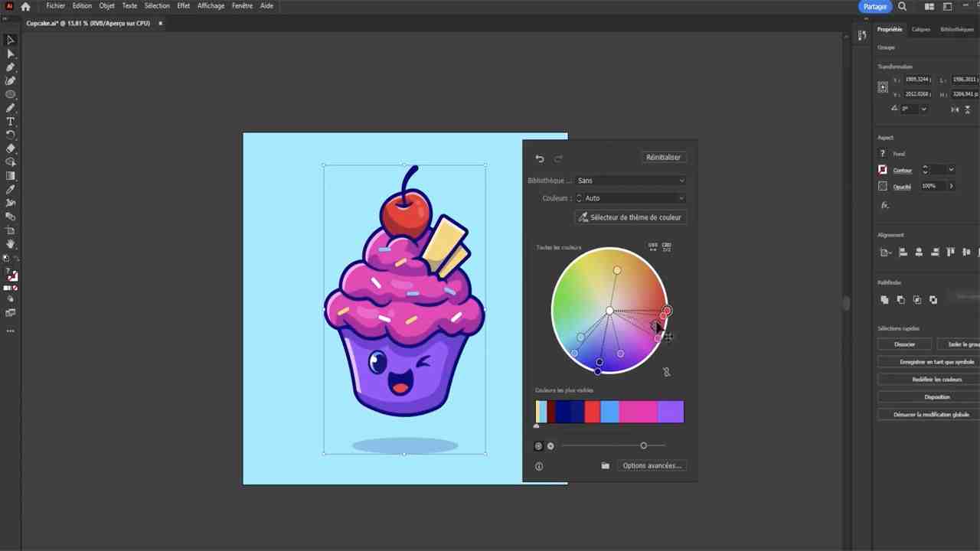Image resolution: width=980 pixels, height=551 pixels.
Task: Click the fx effects icon
Action: tap(884, 205)
